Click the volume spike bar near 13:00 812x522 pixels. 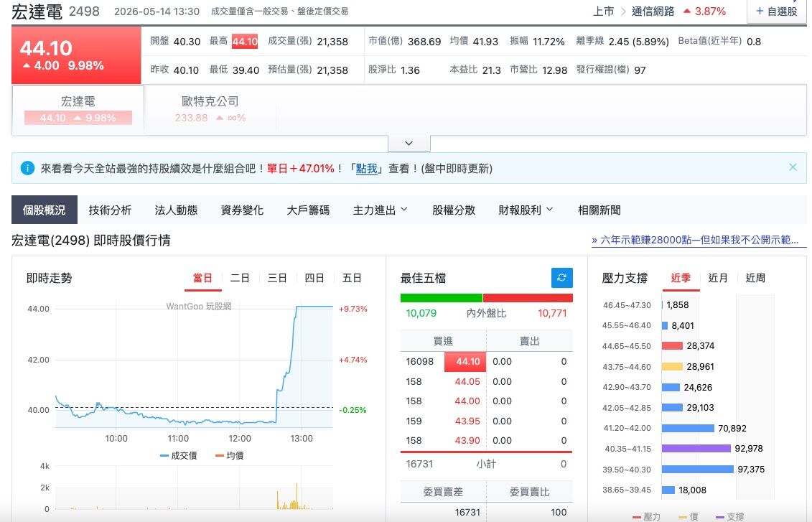pyautogui.click(x=297, y=496)
